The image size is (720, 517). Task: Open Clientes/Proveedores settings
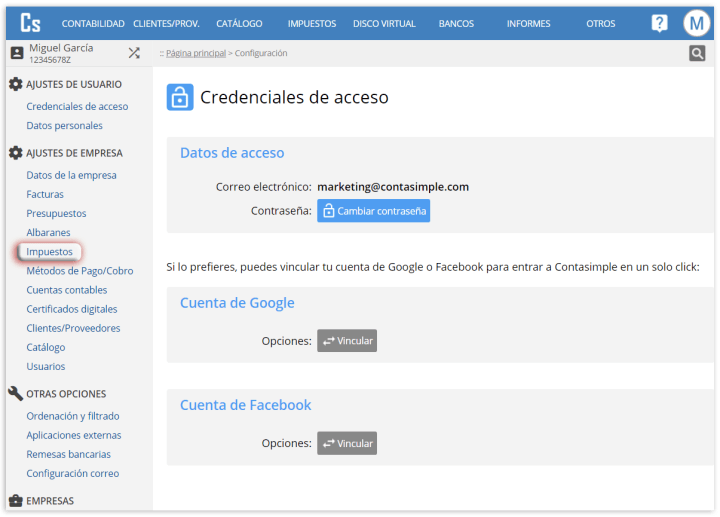(73, 328)
